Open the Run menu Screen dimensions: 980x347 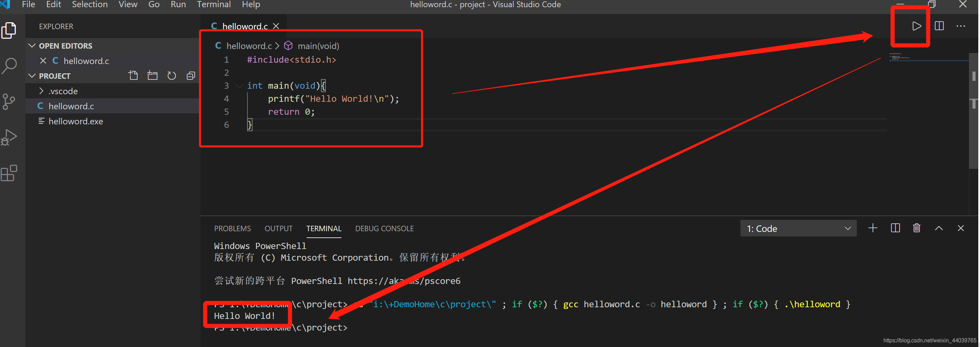[x=178, y=4]
